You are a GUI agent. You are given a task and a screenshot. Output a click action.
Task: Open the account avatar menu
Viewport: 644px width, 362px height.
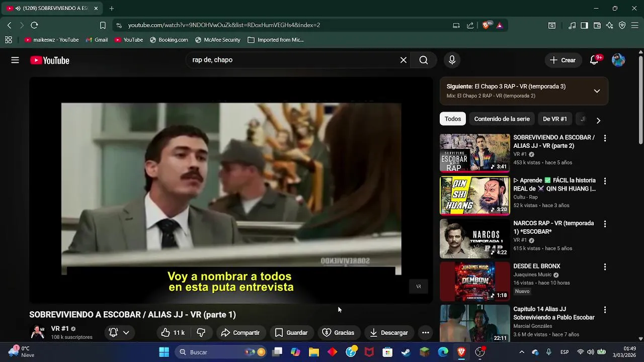pos(618,60)
